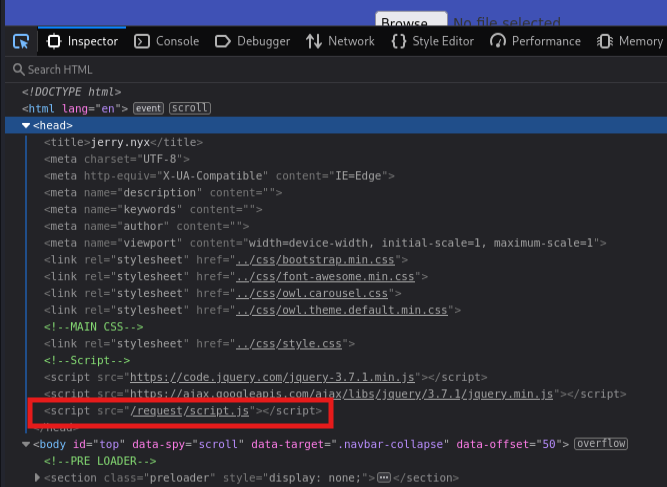Click the Inspector tab icon
The width and height of the screenshot is (667, 487).
54,41
